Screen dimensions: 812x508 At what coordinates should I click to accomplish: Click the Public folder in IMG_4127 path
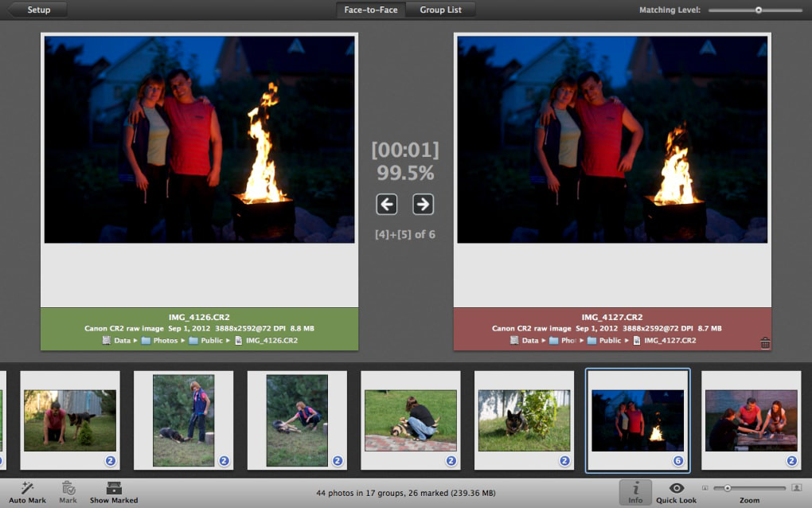(x=604, y=340)
